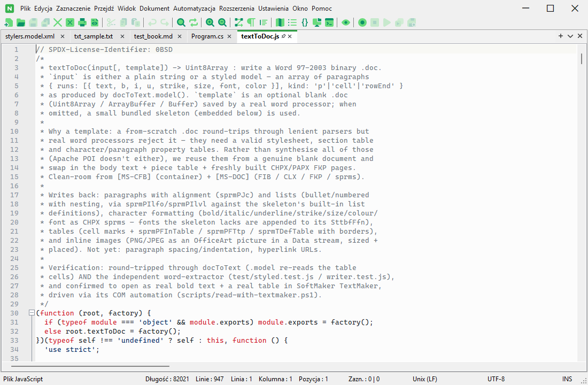
Task: Zoom in with the plus magnifier icon
Action: point(210,22)
